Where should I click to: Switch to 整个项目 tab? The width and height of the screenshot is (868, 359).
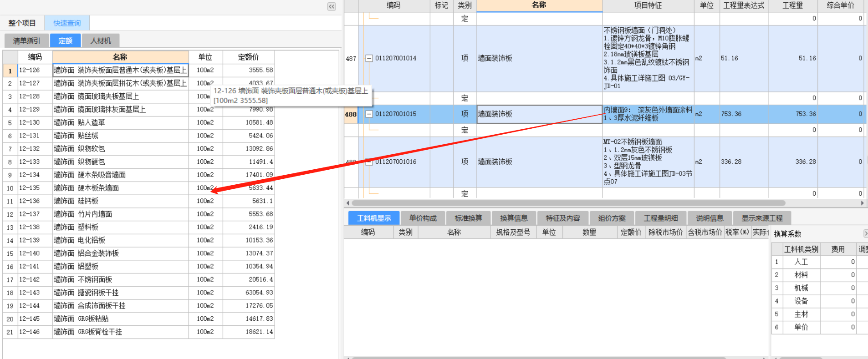[x=22, y=23]
